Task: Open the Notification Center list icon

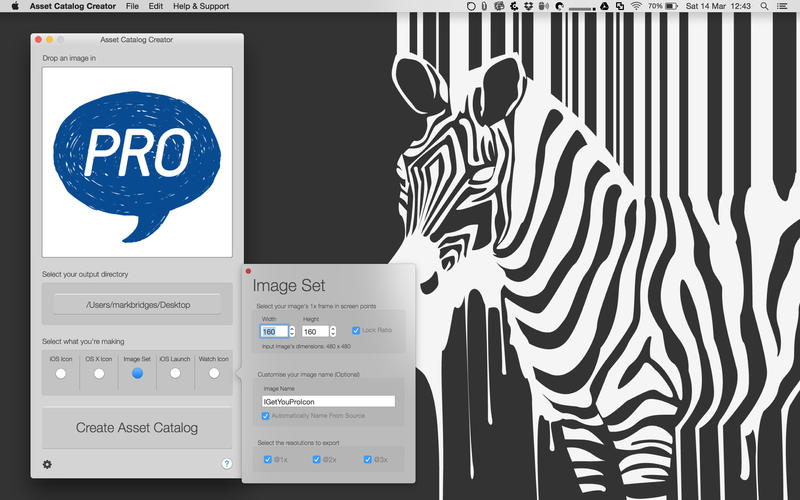Action: click(x=782, y=6)
